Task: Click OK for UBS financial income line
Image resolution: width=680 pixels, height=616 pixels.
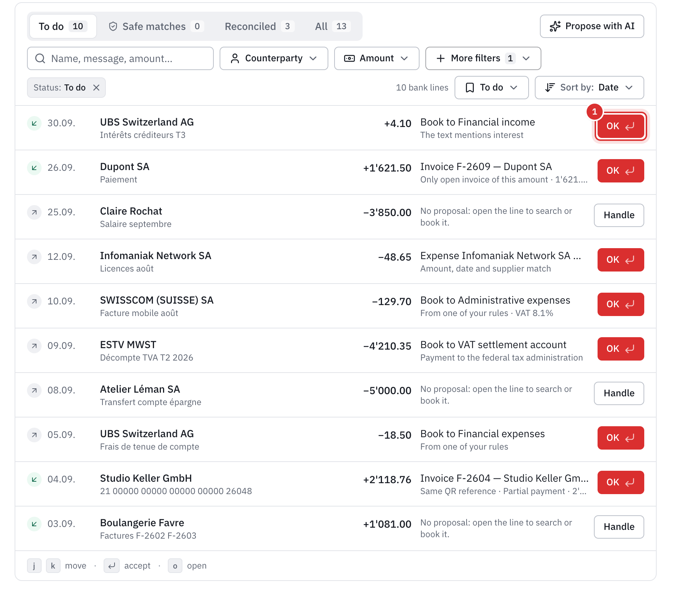Action: [621, 126]
